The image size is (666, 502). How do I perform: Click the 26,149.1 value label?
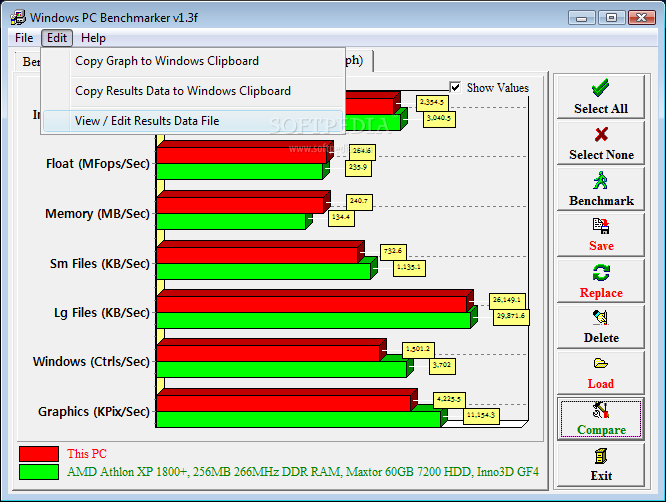point(507,300)
